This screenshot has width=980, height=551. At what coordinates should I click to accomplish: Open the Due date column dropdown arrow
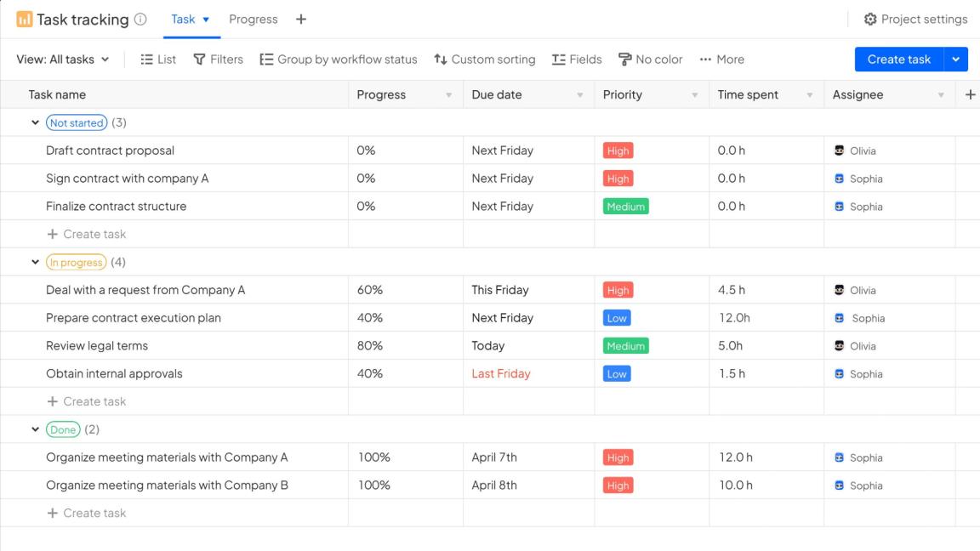[x=580, y=95]
